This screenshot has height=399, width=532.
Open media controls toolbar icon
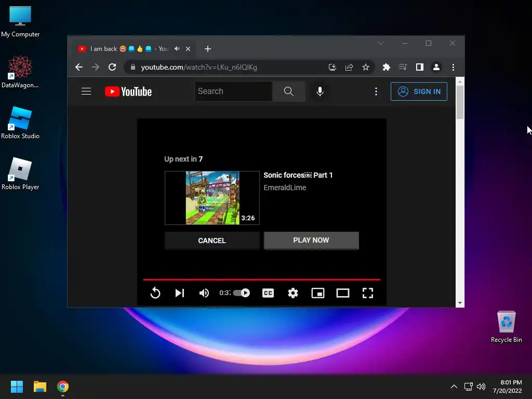coord(403,67)
